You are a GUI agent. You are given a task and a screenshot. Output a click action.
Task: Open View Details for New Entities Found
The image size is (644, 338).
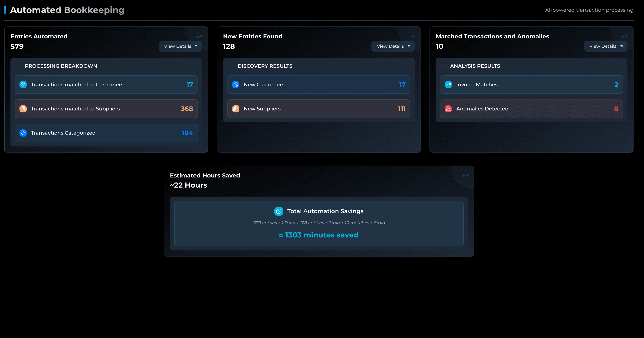click(393, 46)
